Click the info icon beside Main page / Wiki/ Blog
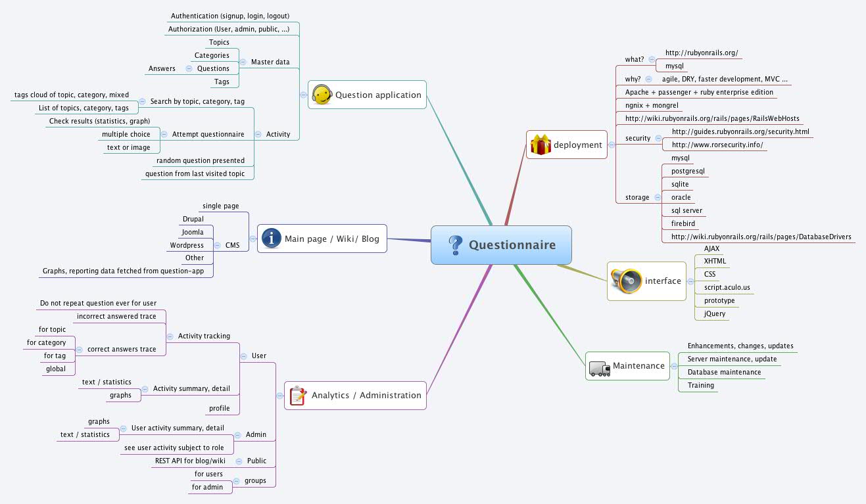This screenshot has width=866, height=504. tap(271, 239)
